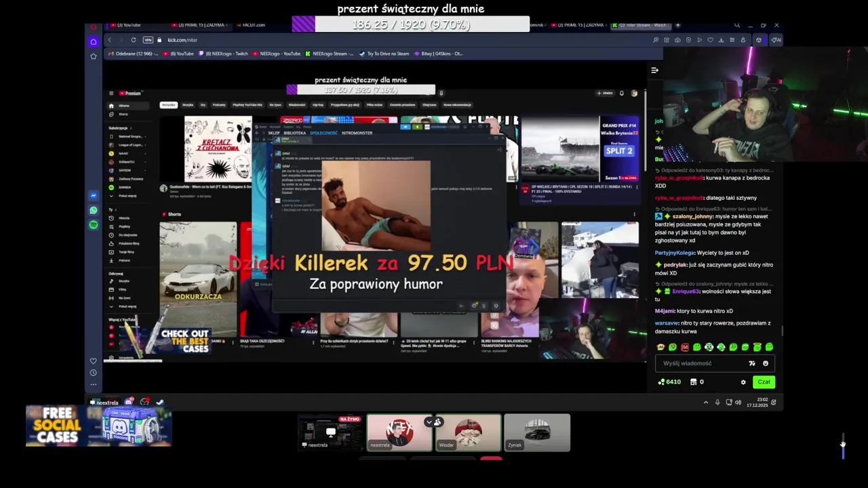Open the WhatsApp icon in Opera sidebar
868x488 pixels.
(94, 210)
